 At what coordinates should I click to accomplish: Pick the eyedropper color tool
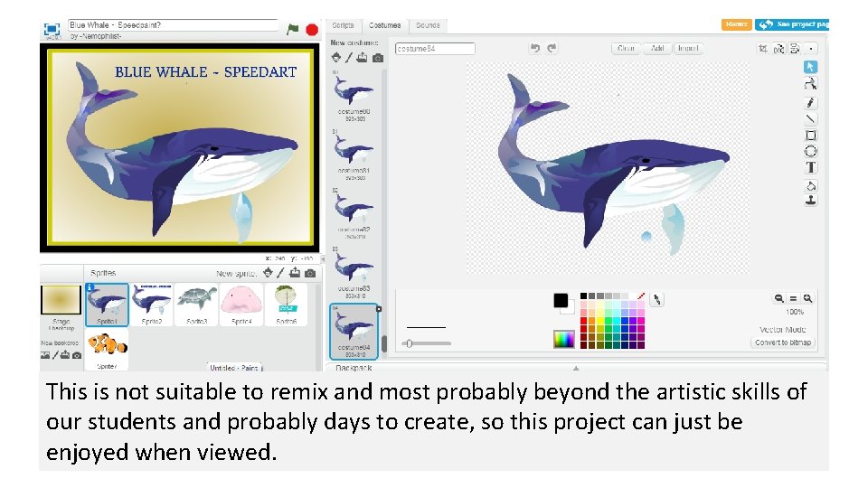(656, 300)
